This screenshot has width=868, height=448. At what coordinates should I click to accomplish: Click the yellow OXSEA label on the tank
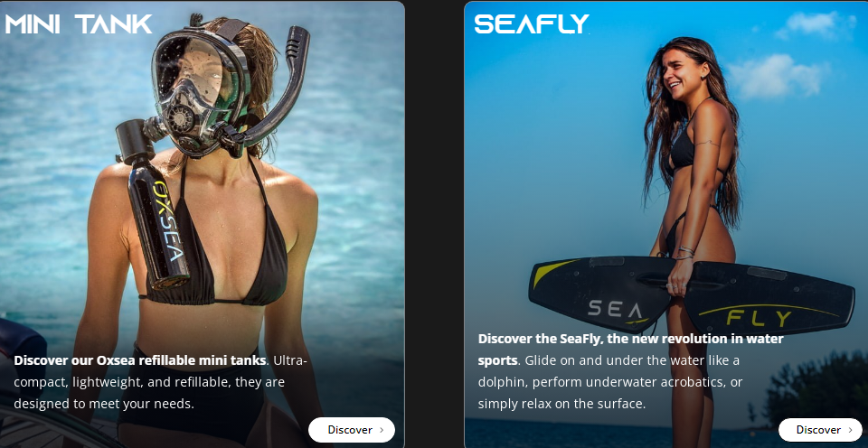coord(168,220)
